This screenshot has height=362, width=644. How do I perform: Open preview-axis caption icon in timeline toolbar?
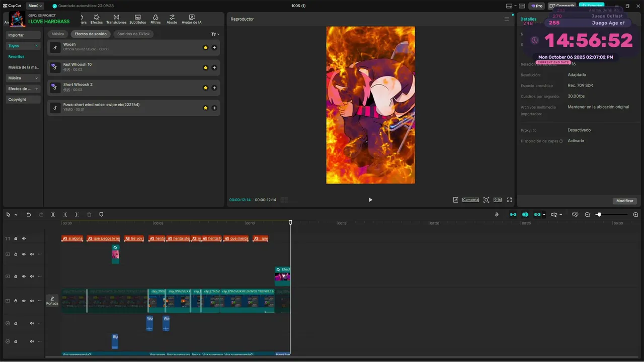[575, 215]
